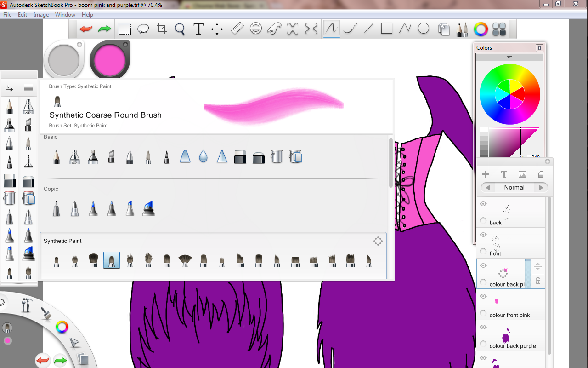
Task: Click the red Undo arrow in the top toolbar
Action: tap(86, 29)
